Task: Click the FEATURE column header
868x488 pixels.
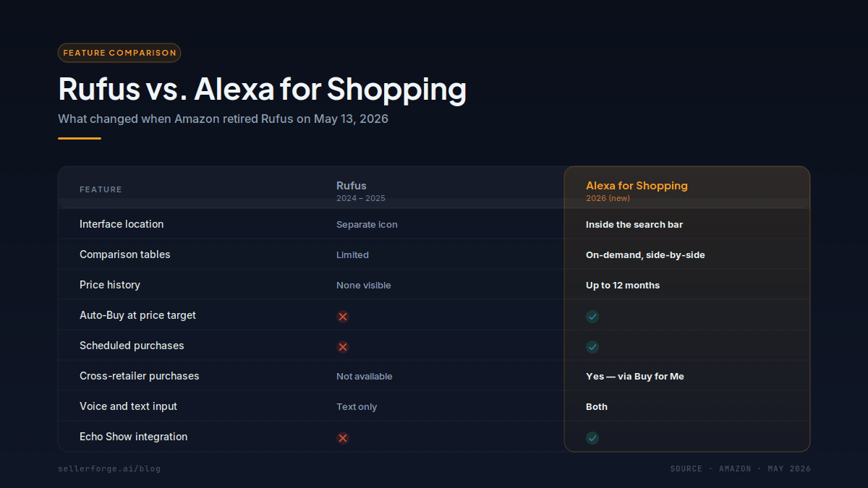Action: (101, 189)
